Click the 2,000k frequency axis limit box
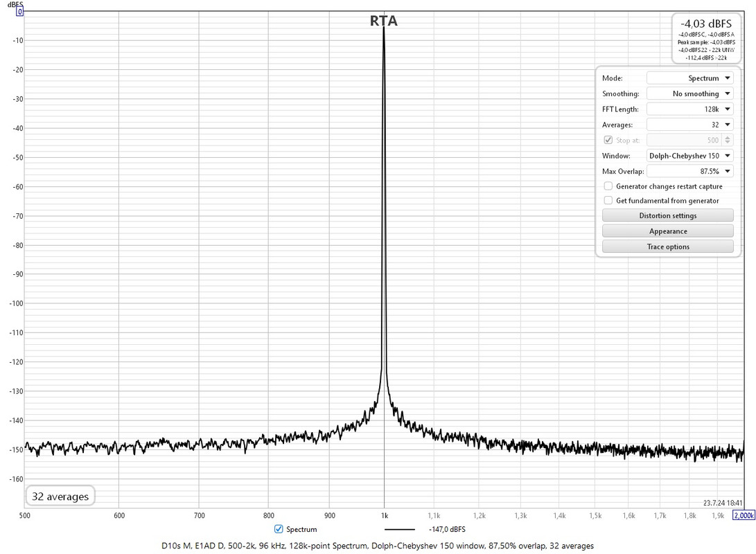 tap(744, 515)
